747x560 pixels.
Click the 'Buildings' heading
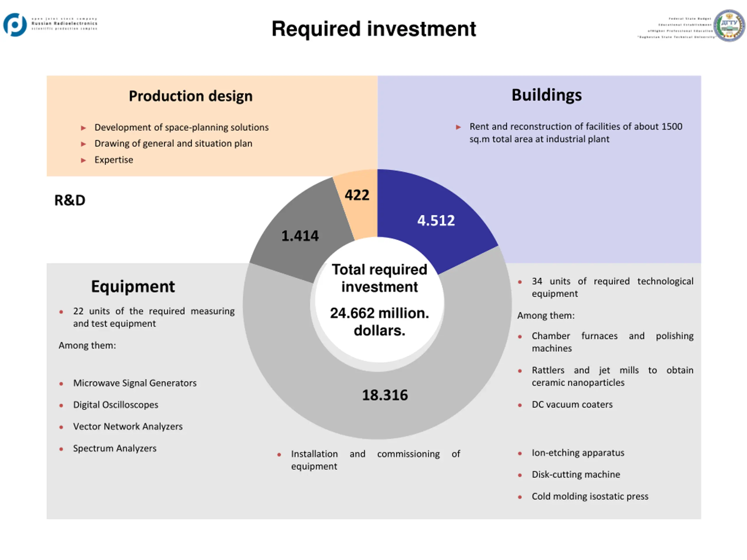coord(547,95)
